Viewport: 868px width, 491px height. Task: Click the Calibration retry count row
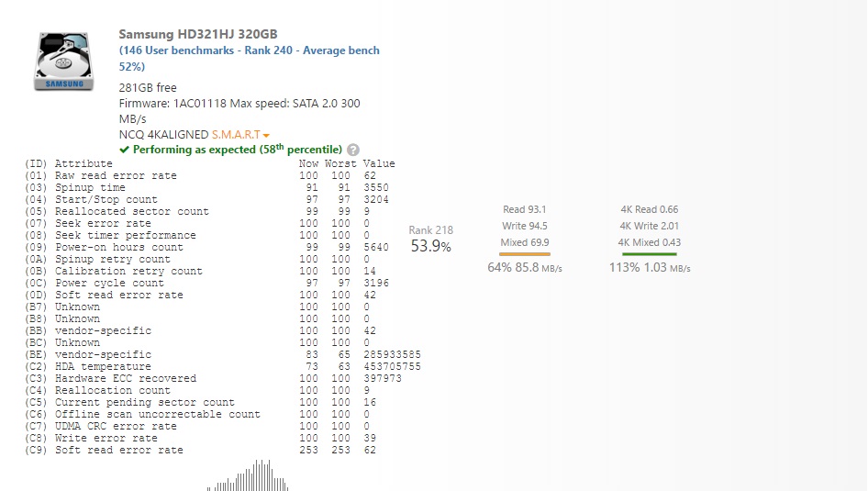coord(200,271)
